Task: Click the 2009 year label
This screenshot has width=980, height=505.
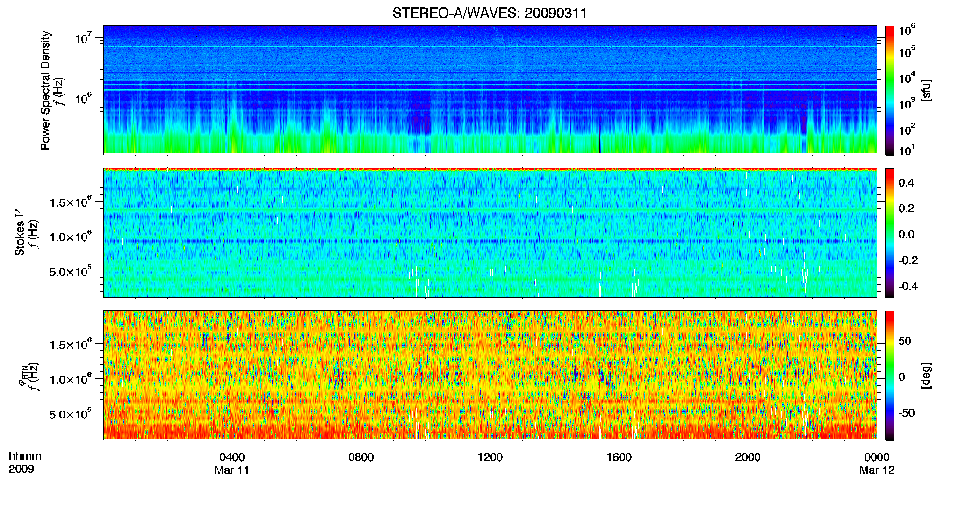Action: pos(21,469)
